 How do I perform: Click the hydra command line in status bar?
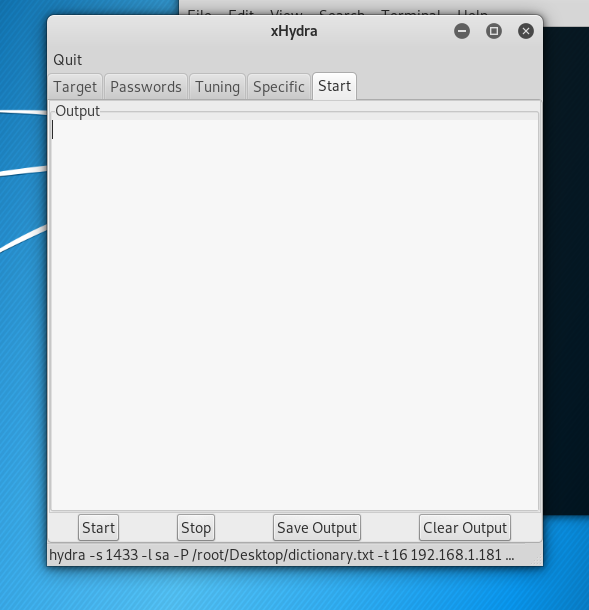[x=282, y=555]
